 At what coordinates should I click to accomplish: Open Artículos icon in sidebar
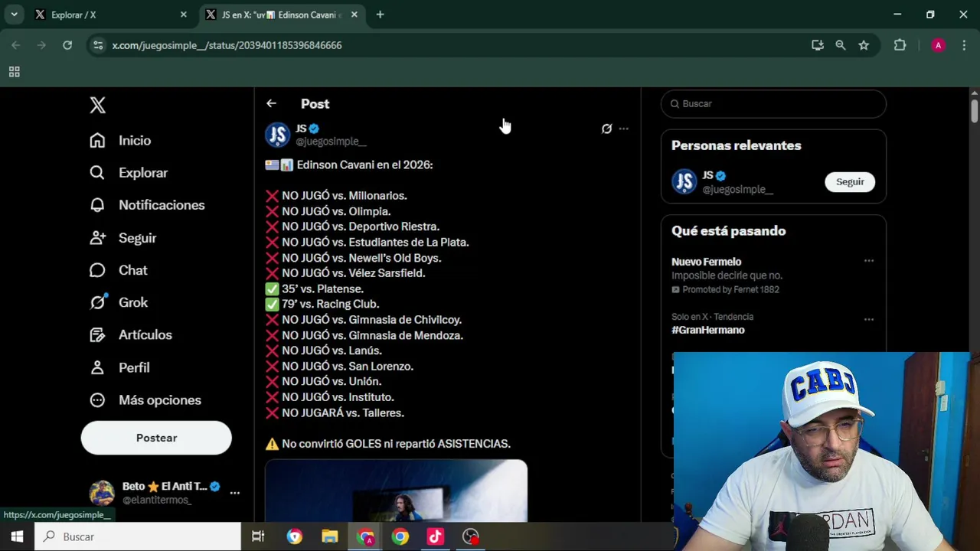(97, 335)
